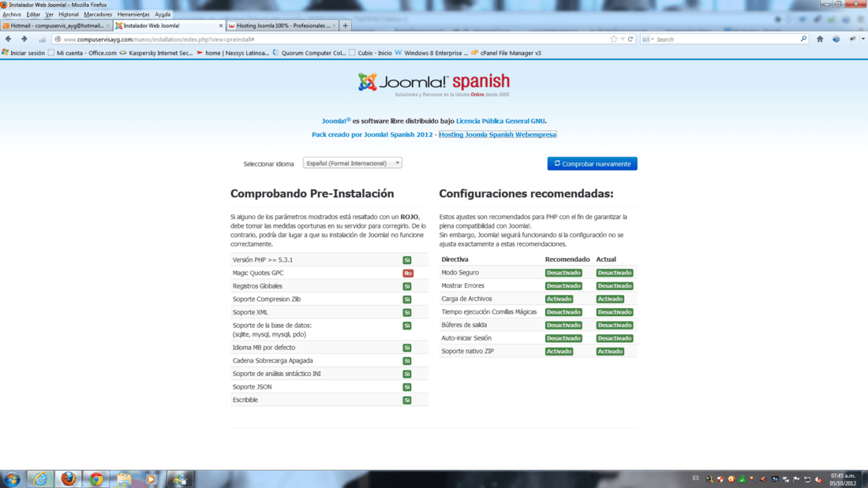The height and width of the screenshot is (488, 868).
Task: Reload the page with the refresh icon
Action: point(630,39)
